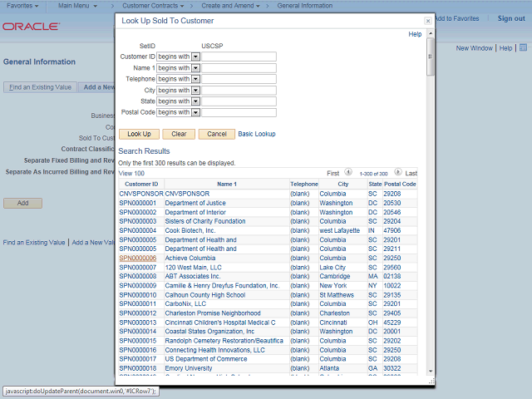
Task: Click the Telephone search input field
Action: 239,79
